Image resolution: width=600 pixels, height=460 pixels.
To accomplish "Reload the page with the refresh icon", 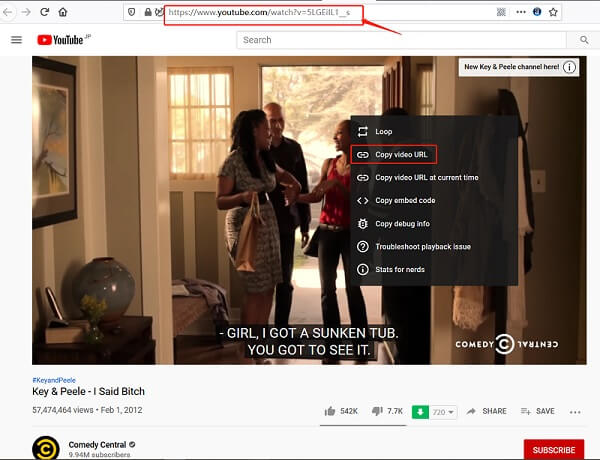I will click(x=44, y=12).
